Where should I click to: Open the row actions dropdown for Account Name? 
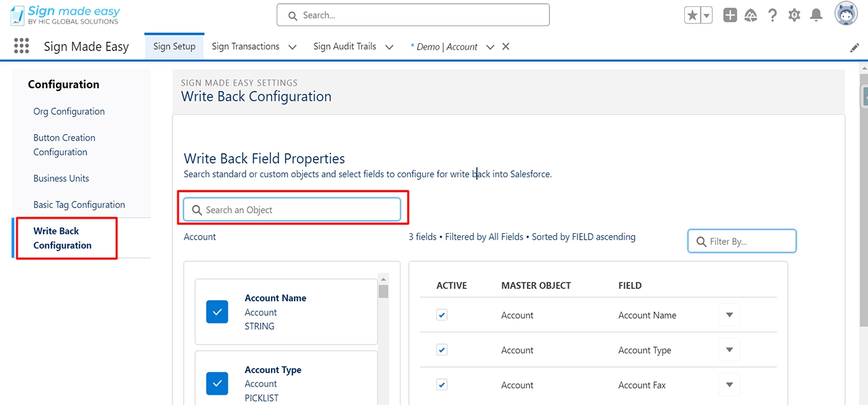729,315
